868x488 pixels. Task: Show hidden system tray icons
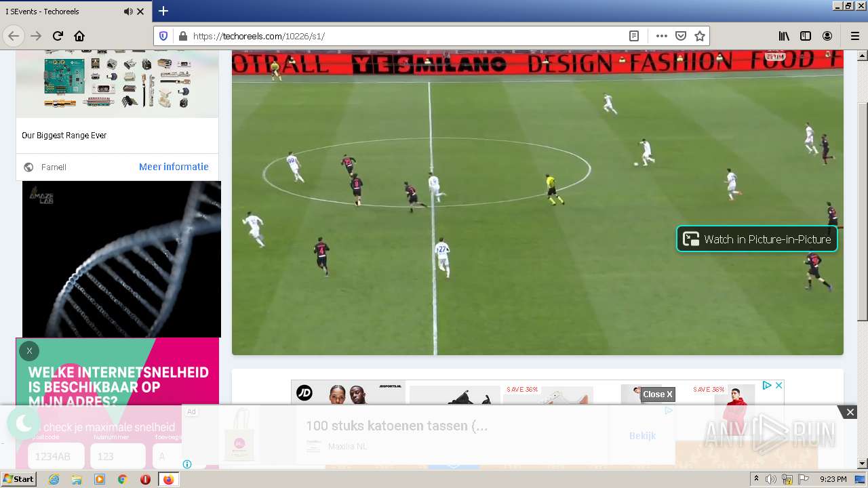coord(757,479)
